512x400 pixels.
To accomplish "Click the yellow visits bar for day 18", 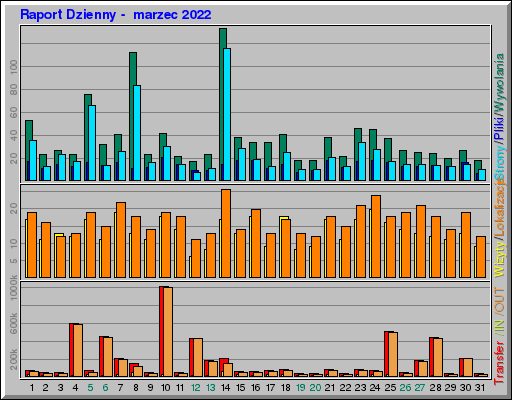I will [x=284, y=218].
